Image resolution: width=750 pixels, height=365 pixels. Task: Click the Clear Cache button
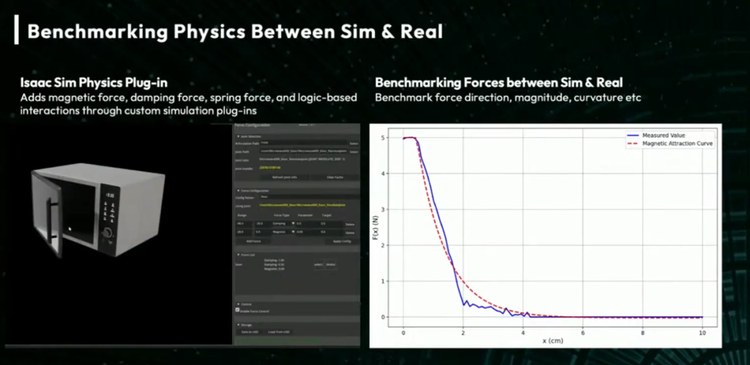point(334,177)
